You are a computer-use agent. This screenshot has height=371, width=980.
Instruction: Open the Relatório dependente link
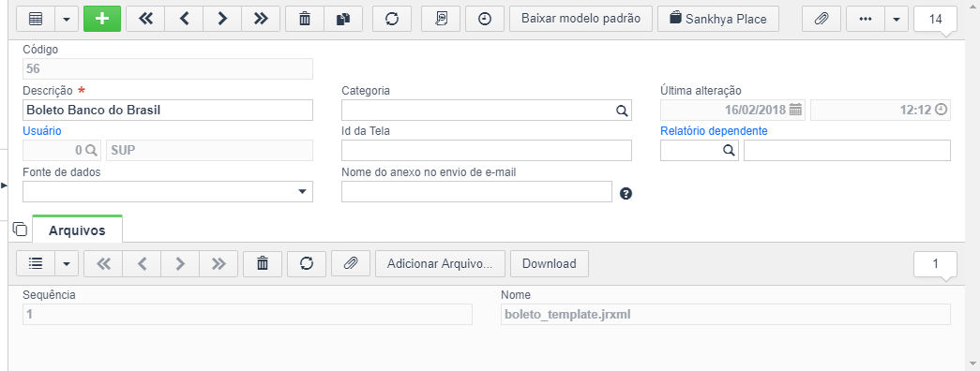coord(715,130)
